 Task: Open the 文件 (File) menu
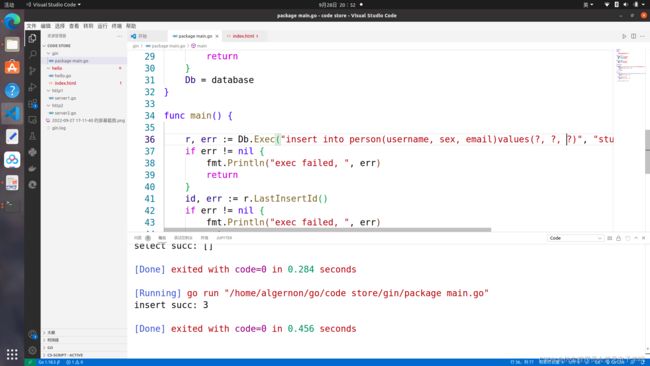31,26
